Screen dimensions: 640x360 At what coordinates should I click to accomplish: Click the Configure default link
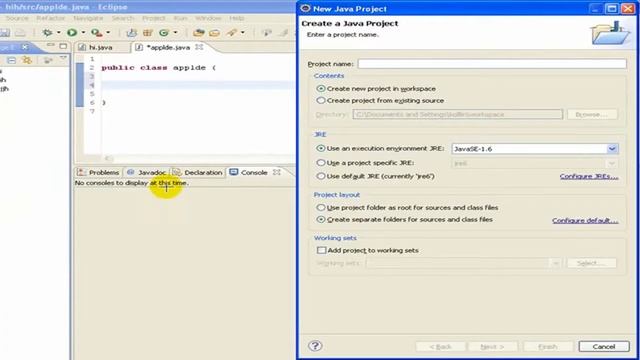coord(585,220)
